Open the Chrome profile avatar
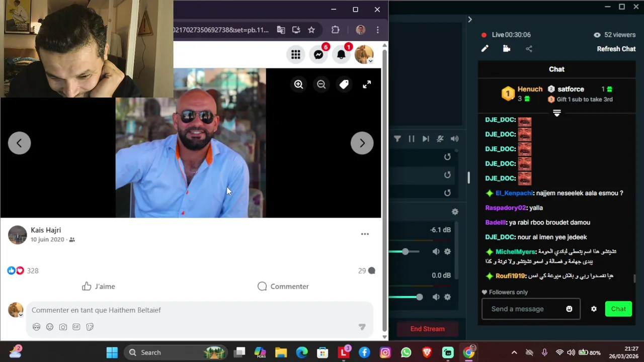Image resolution: width=644 pixels, height=362 pixels. (360, 30)
